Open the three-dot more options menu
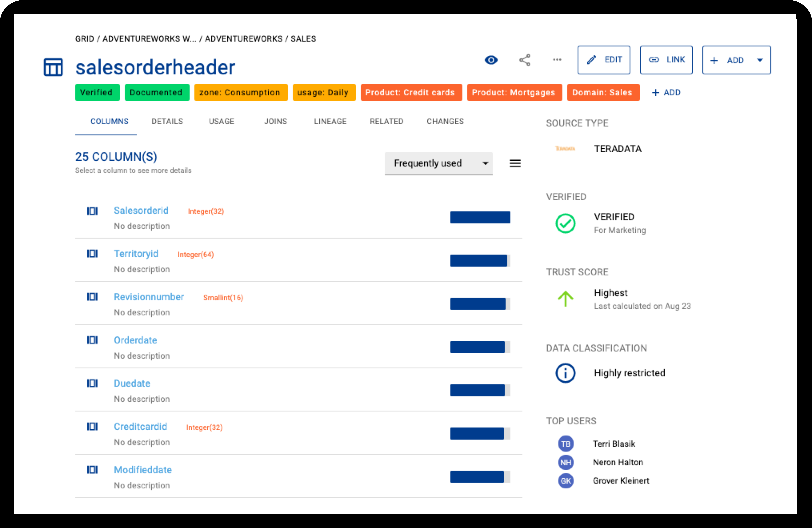The image size is (812, 528). 557,60
